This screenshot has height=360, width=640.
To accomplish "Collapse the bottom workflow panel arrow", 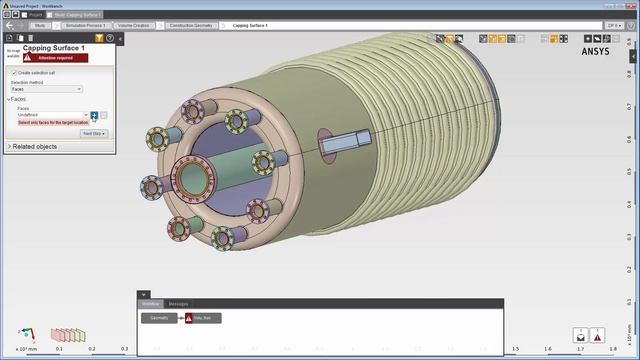I will point(144,294).
